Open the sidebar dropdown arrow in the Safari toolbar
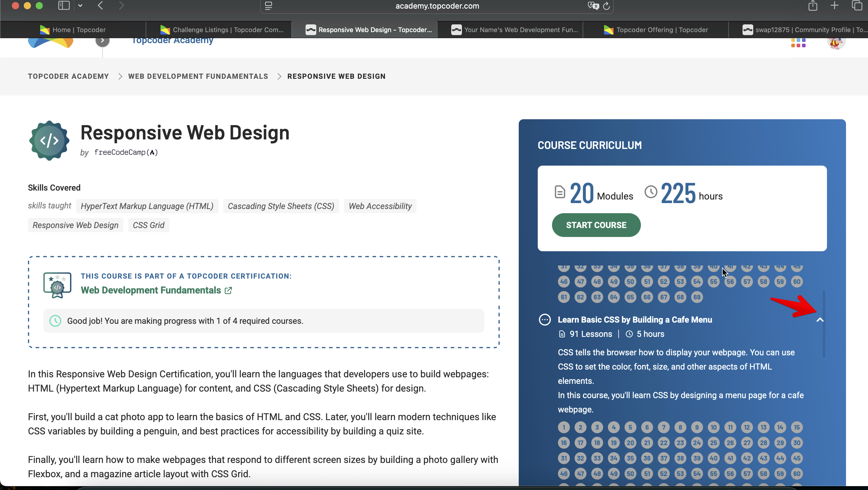 pyautogui.click(x=80, y=6)
